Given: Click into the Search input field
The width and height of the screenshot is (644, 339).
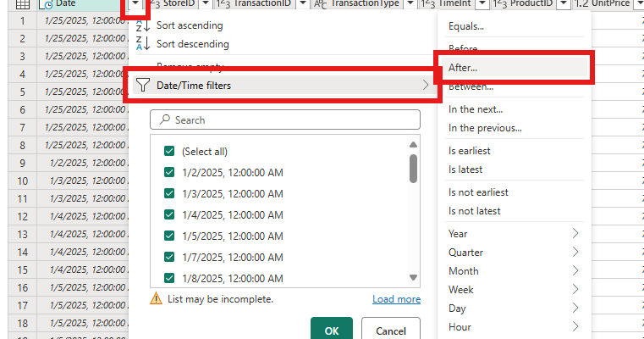Looking at the screenshot, I should (x=292, y=120).
